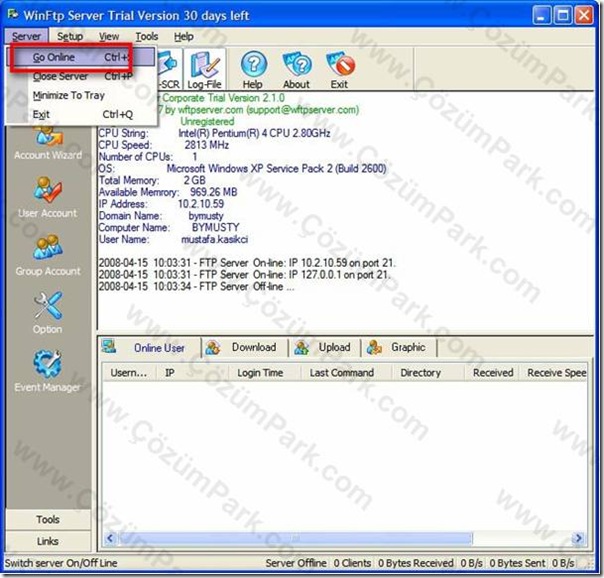
Task: Open the Tools menu in menu bar
Action: click(x=146, y=36)
